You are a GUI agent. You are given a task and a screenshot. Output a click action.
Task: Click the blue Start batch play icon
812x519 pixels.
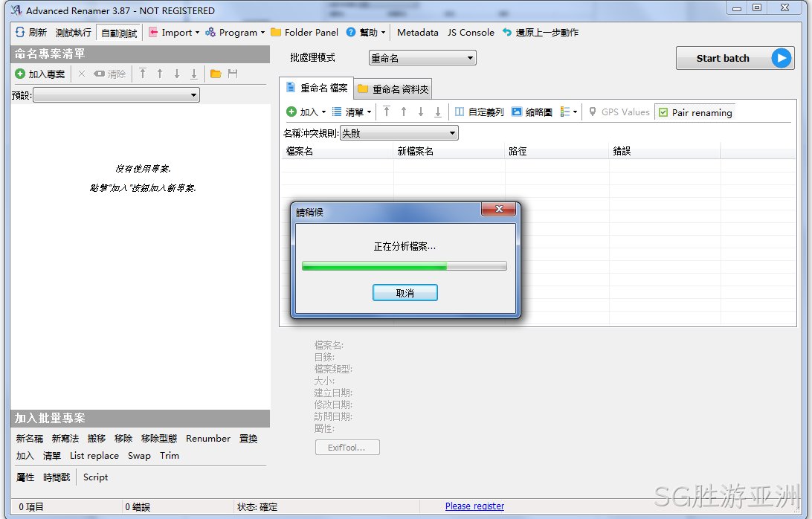pyautogui.click(x=782, y=58)
